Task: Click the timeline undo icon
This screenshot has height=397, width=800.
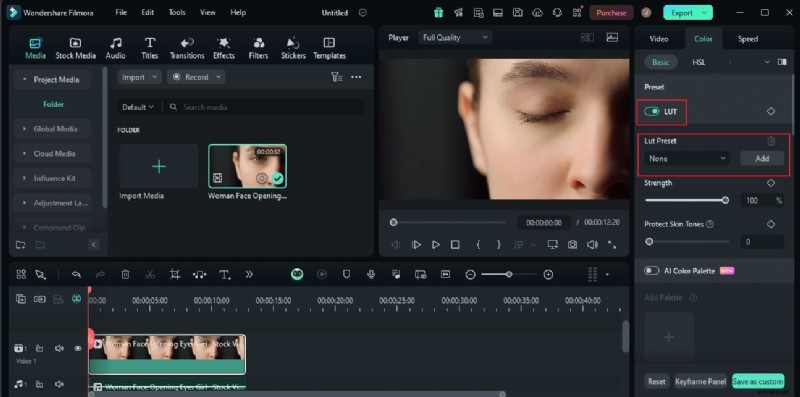Action: pos(76,275)
